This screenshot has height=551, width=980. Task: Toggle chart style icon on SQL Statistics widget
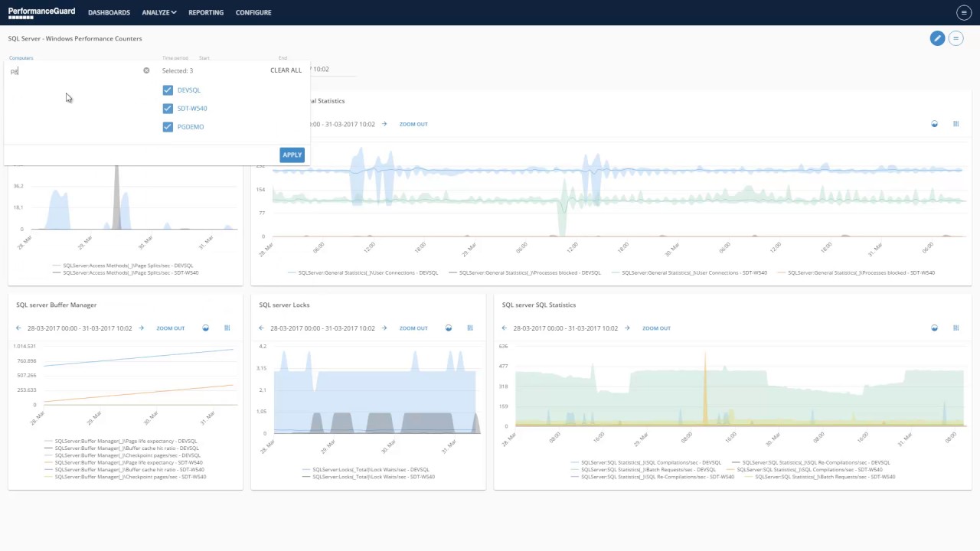[x=934, y=328]
